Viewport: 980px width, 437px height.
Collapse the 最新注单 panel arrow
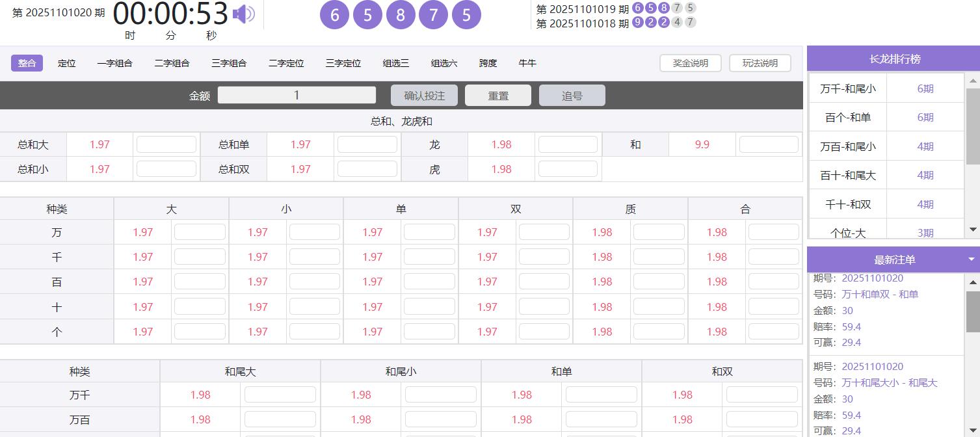pyautogui.click(x=971, y=259)
